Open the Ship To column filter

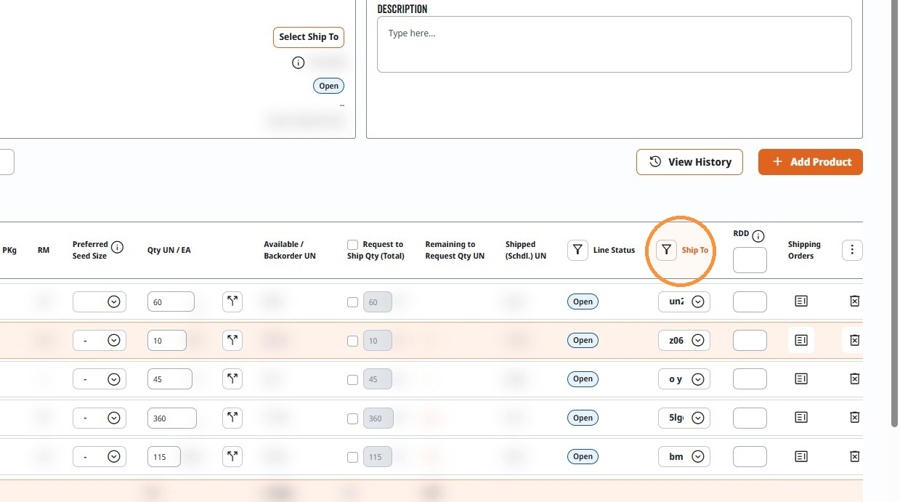pyautogui.click(x=666, y=250)
